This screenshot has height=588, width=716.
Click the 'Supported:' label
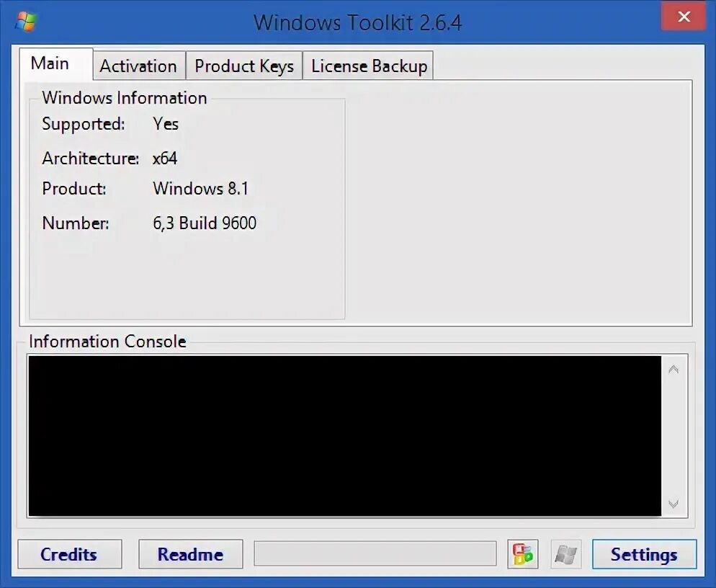pos(83,124)
